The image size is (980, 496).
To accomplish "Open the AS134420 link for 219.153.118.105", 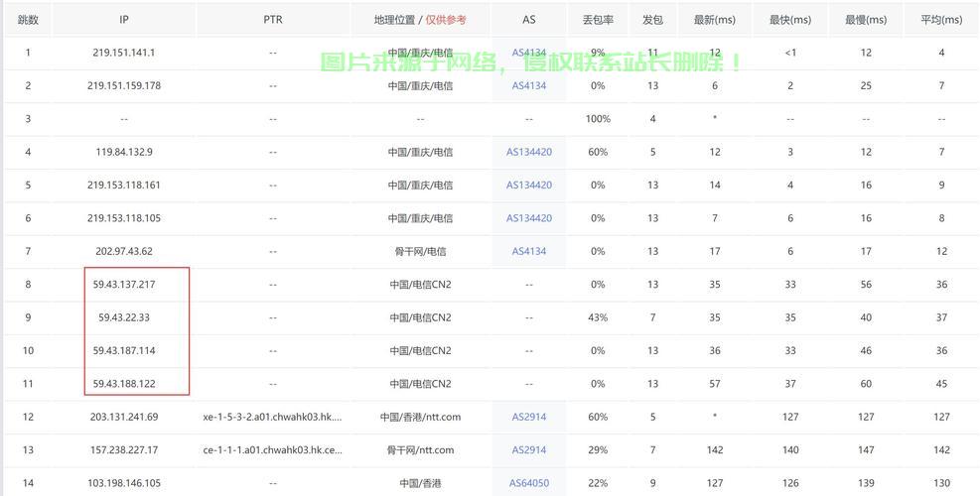I will pyautogui.click(x=529, y=218).
